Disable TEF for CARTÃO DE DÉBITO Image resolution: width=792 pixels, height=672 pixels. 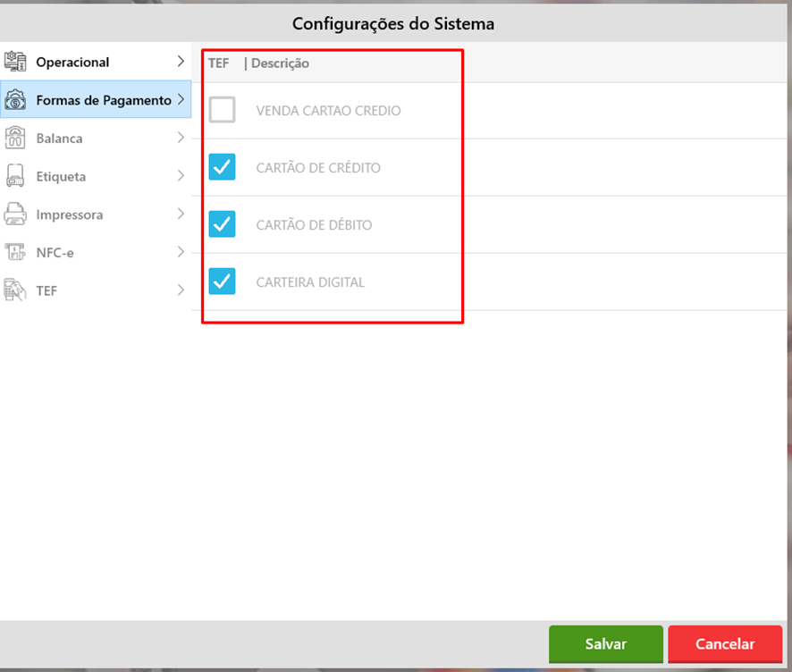click(x=222, y=224)
